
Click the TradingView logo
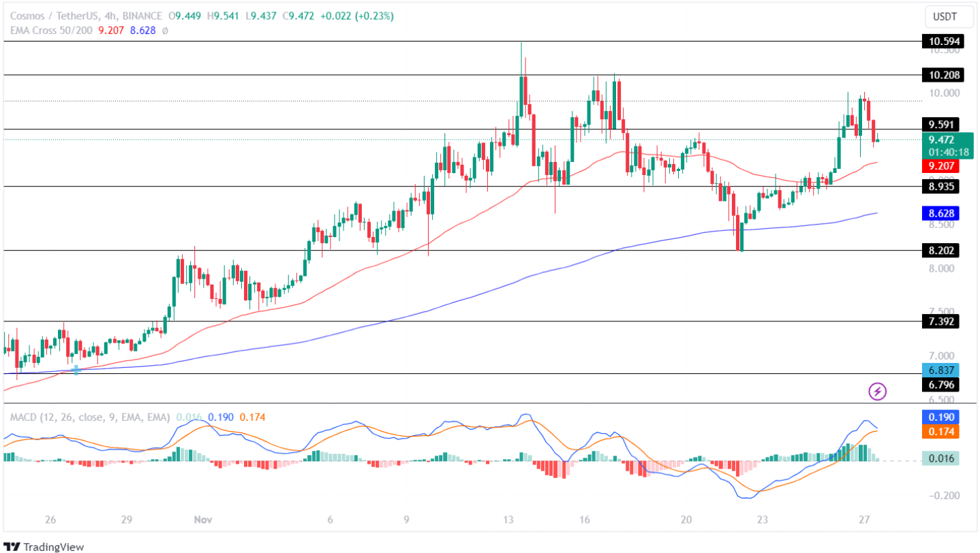pos(44,547)
